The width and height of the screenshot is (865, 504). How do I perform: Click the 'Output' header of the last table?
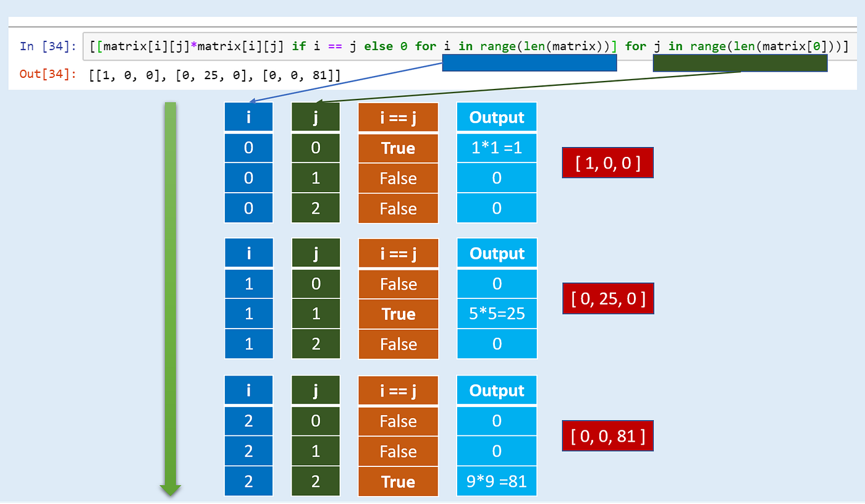(x=496, y=390)
